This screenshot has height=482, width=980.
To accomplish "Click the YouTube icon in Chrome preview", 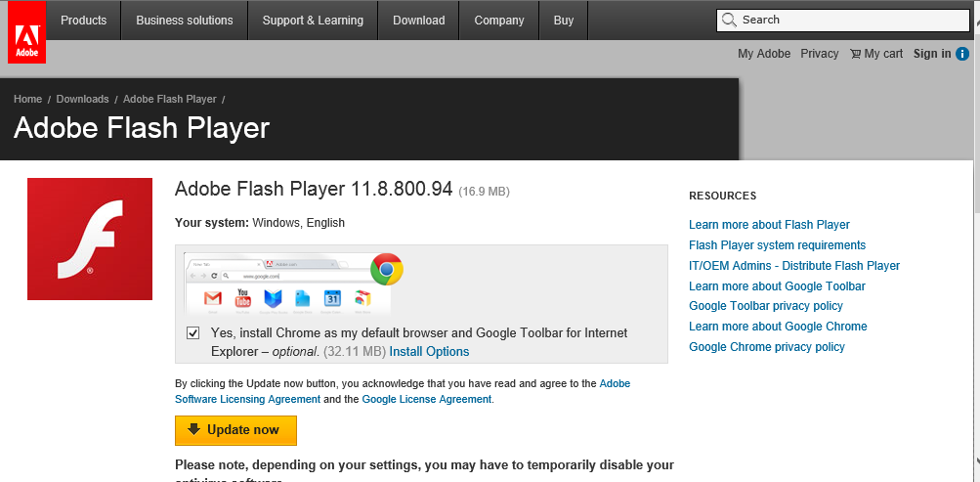I will [x=243, y=298].
